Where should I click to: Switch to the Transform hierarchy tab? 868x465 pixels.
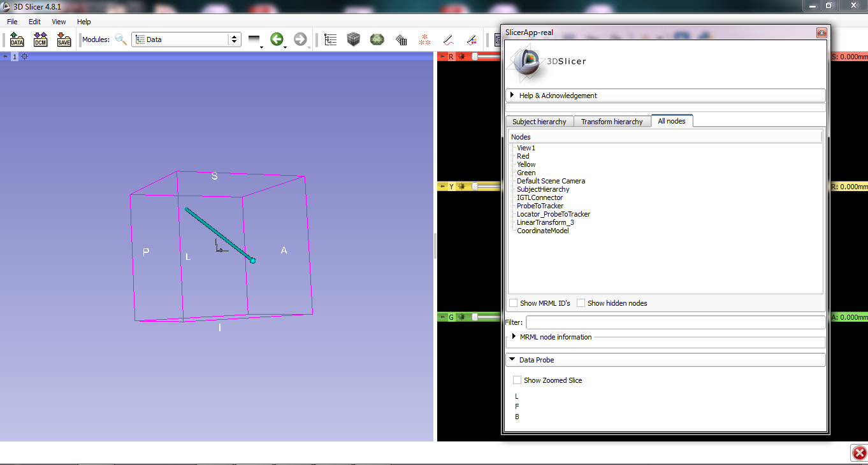pos(612,121)
